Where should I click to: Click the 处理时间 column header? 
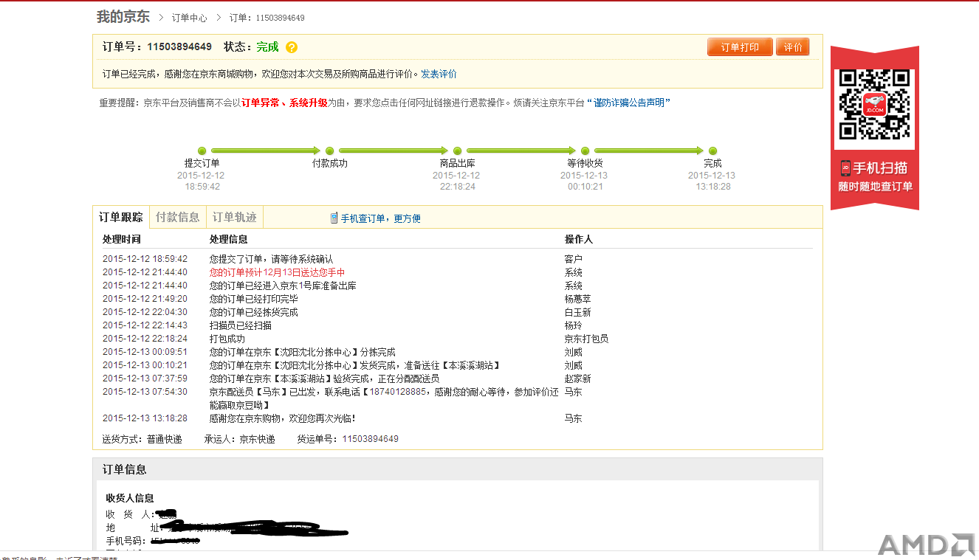(x=121, y=239)
